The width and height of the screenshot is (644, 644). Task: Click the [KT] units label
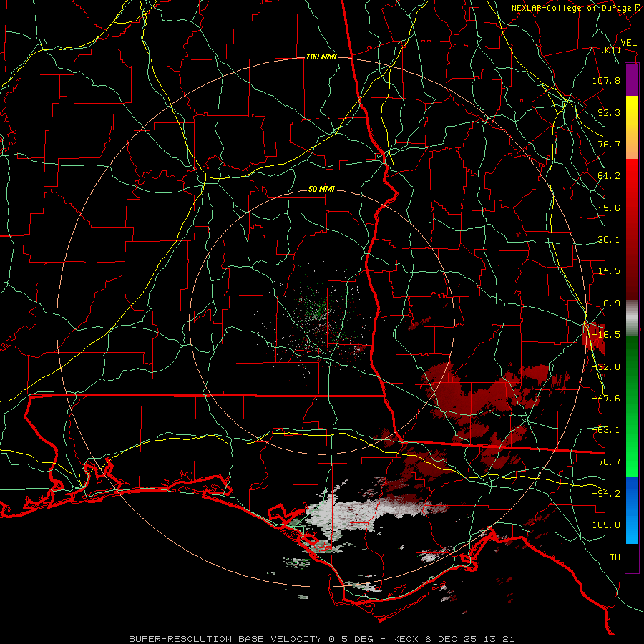(611, 49)
